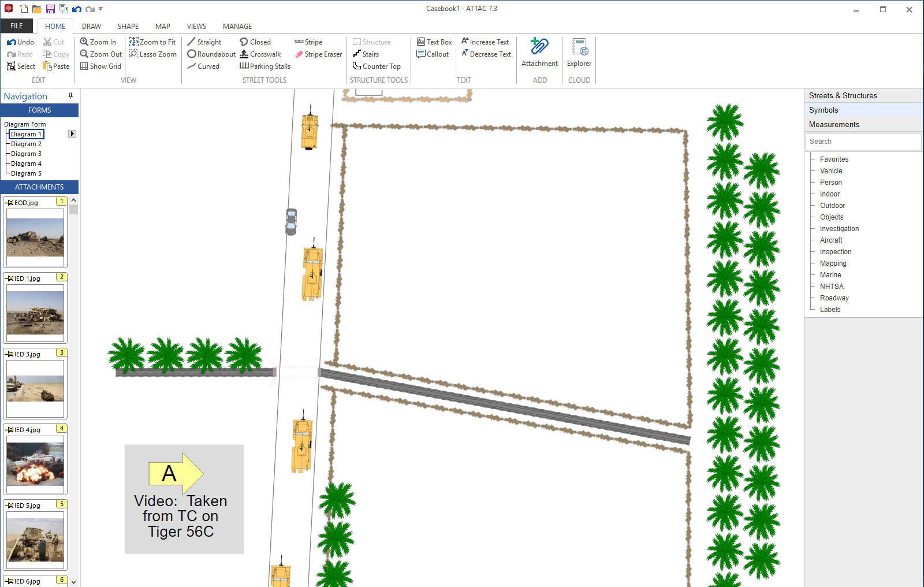Expand the Vehicle symbol category
Image resolution: width=924 pixels, height=587 pixels.
point(831,171)
